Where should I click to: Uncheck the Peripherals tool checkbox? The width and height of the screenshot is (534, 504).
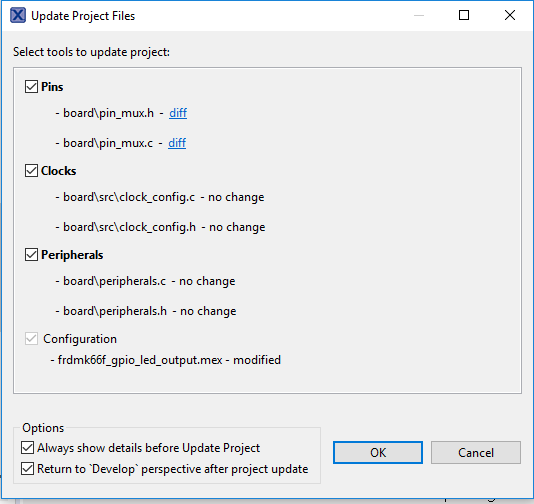pos(31,255)
